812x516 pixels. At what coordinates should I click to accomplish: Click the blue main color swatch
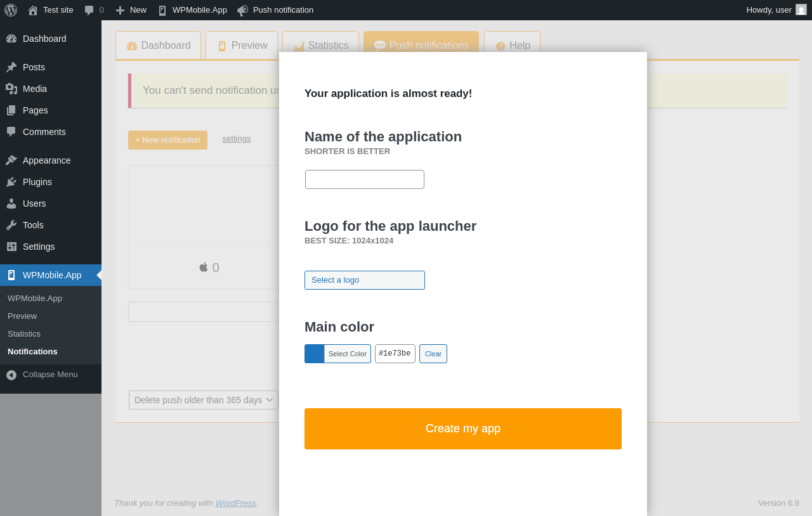(315, 354)
